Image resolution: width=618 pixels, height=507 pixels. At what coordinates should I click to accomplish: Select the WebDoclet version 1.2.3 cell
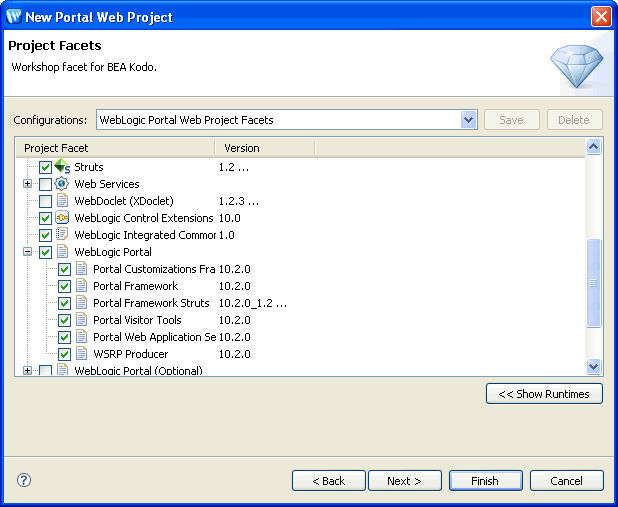[239, 201]
